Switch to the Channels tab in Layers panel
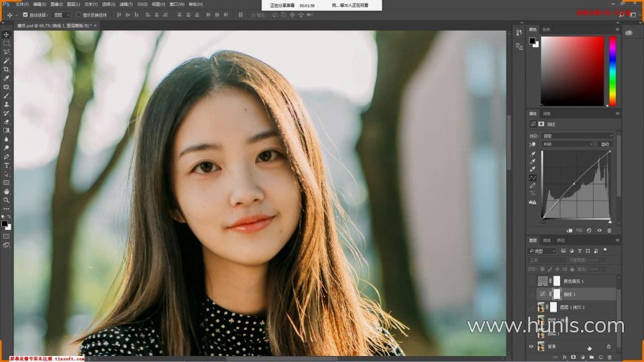Viewport: 644px width, 362px height. [x=547, y=241]
